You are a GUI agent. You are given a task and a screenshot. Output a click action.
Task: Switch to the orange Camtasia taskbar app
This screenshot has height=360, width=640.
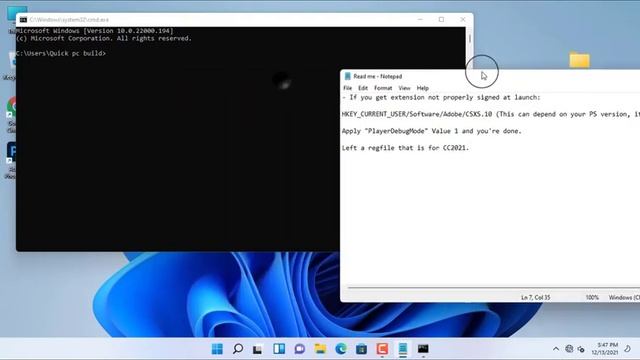[x=382, y=349]
